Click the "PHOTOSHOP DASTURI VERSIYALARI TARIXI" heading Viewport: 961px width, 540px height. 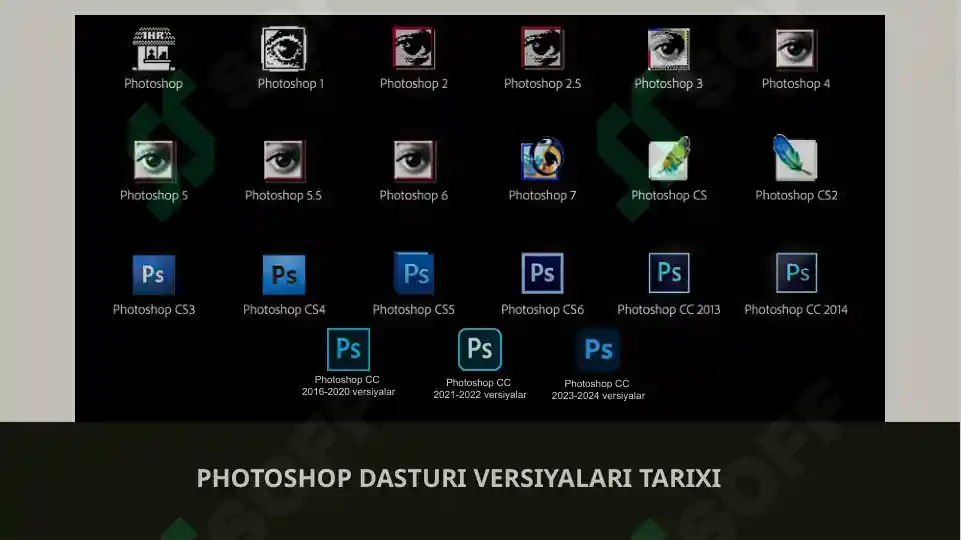pyautogui.click(x=458, y=478)
